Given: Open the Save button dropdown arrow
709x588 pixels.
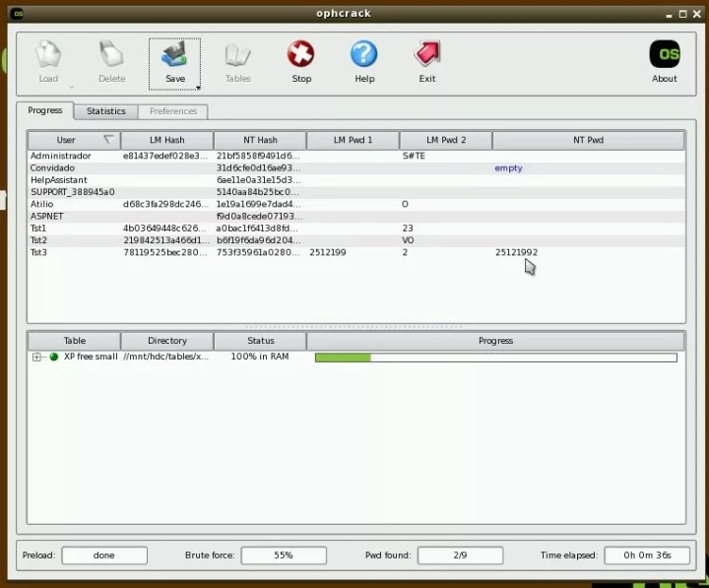Looking at the screenshot, I should pos(198,88).
